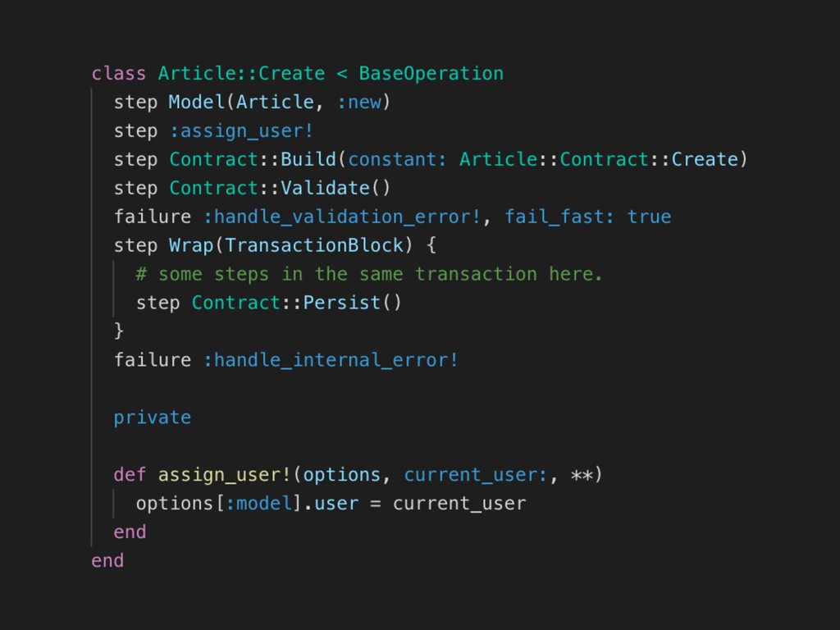Click the green transaction comment line
840x630 pixels.
click(369, 274)
